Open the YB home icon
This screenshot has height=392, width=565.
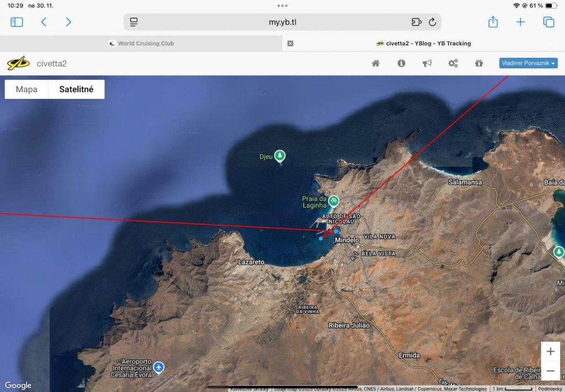click(376, 63)
